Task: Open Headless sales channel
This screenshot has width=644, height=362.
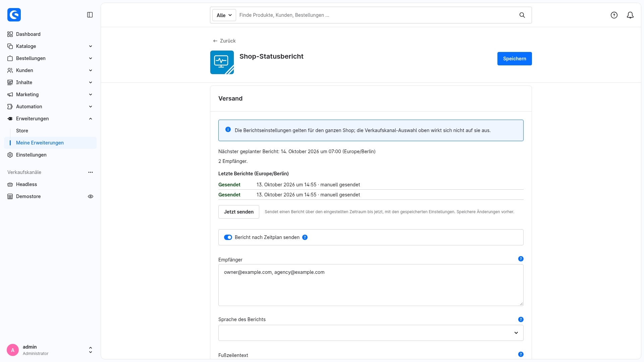Action: pos(50,184)
